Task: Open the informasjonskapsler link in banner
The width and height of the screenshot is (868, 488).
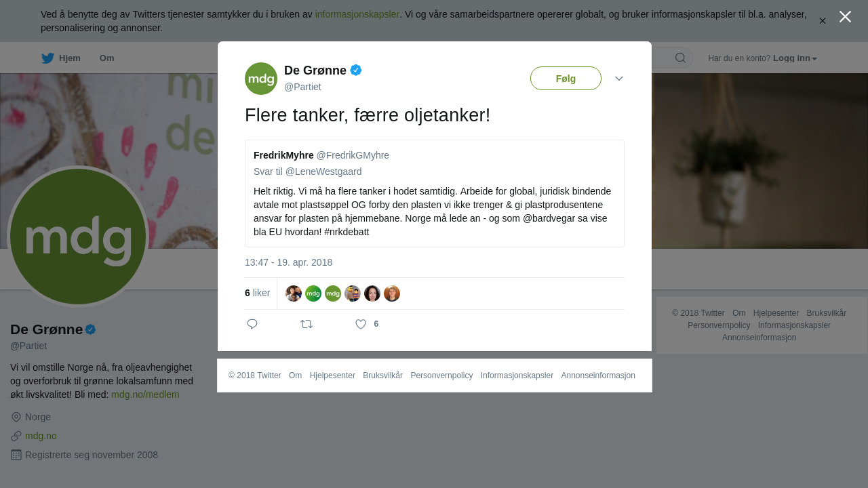Action: 357,14
